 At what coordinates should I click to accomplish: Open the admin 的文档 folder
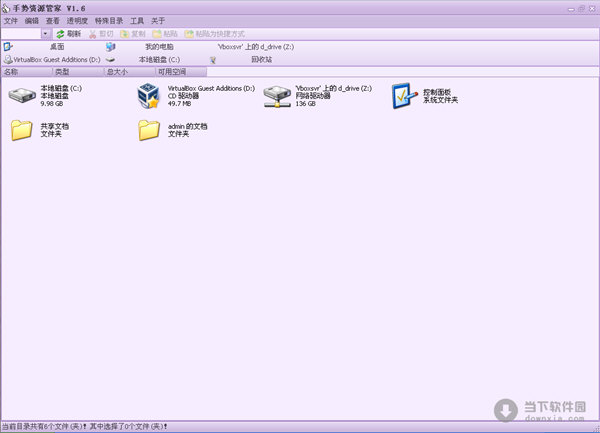click(148, 130)
